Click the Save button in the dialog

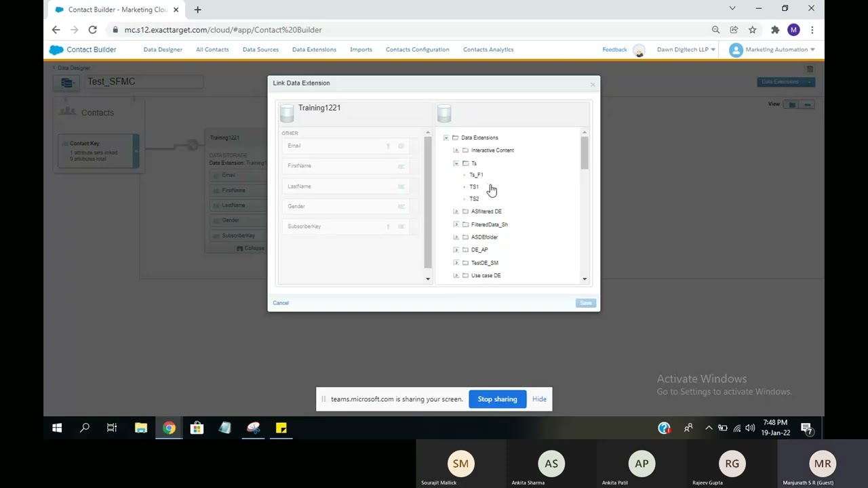[x=586, y=303]
